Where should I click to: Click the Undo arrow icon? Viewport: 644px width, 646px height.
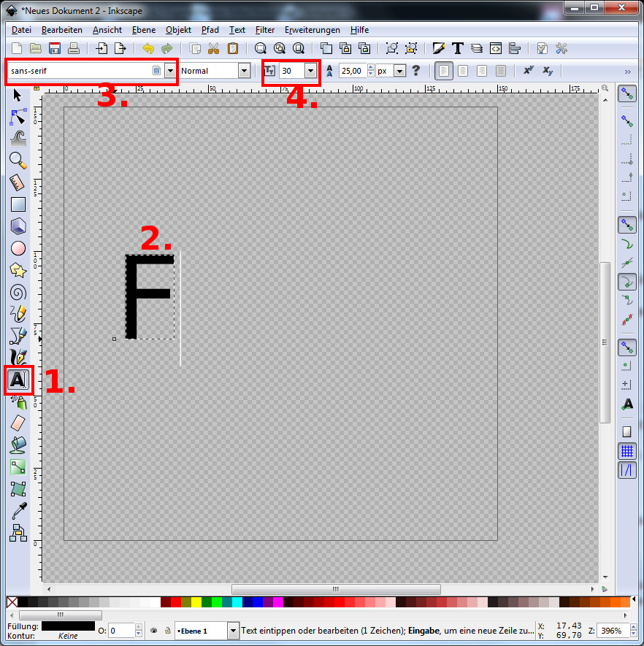148,49
